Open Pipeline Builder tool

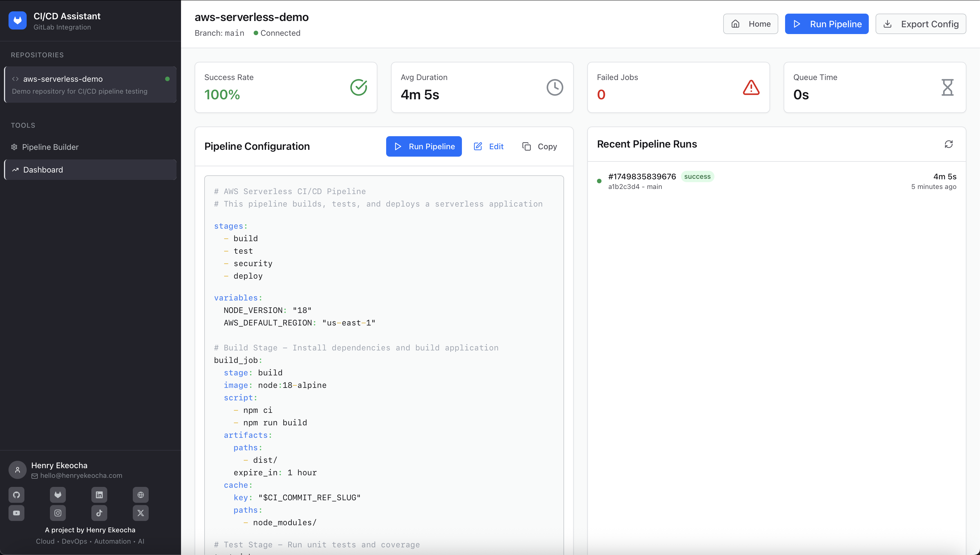[50, 147]
